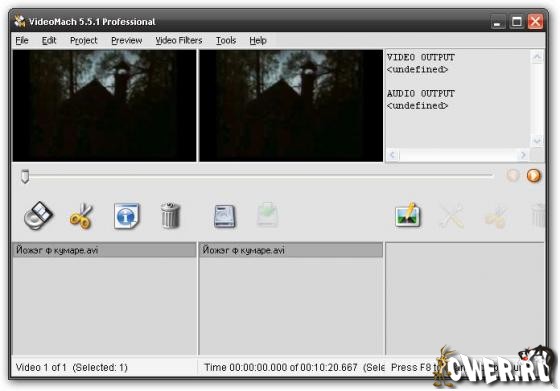Click the add media film reel icon

pyautogui.click(x=39, y=215)
